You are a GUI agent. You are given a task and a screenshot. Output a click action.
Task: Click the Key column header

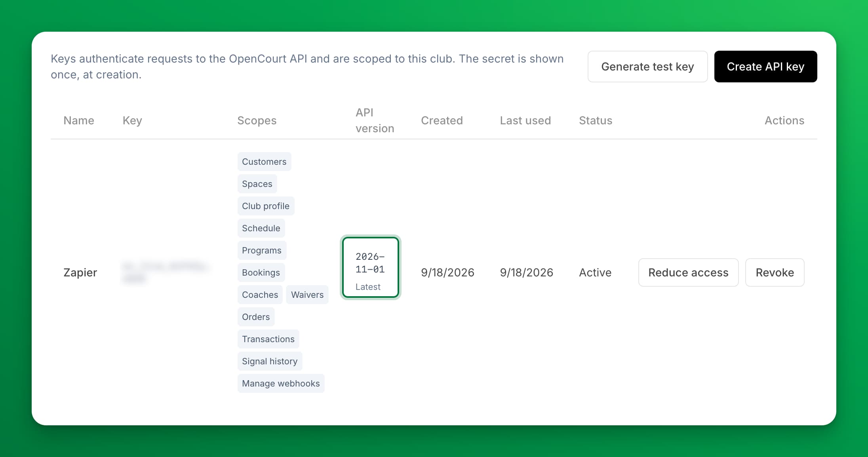coord(132,120)
